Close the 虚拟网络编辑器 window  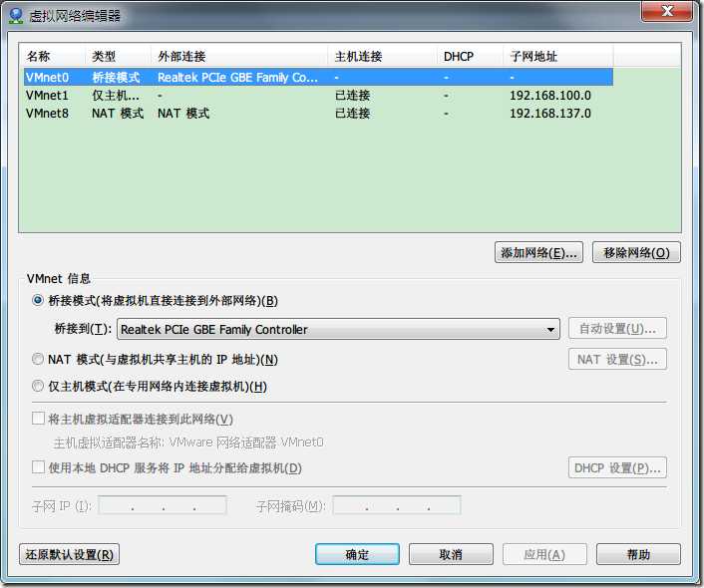(x=666, y=11)
